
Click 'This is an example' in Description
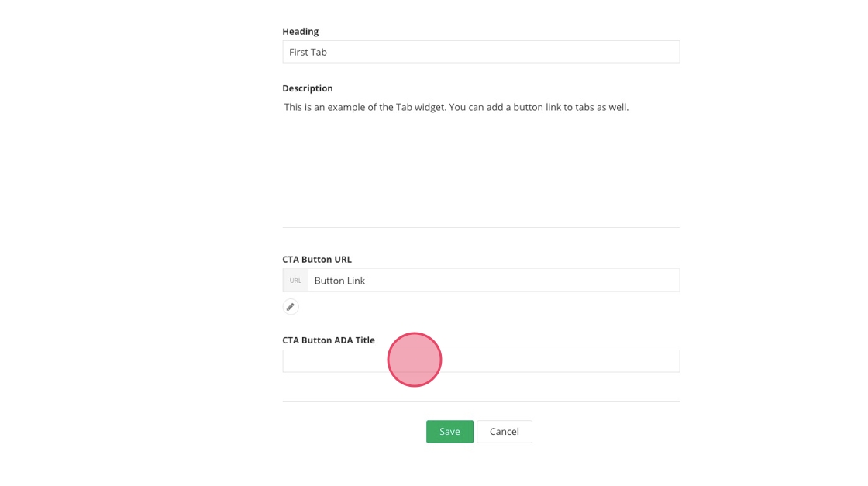[x=326, y=107]
